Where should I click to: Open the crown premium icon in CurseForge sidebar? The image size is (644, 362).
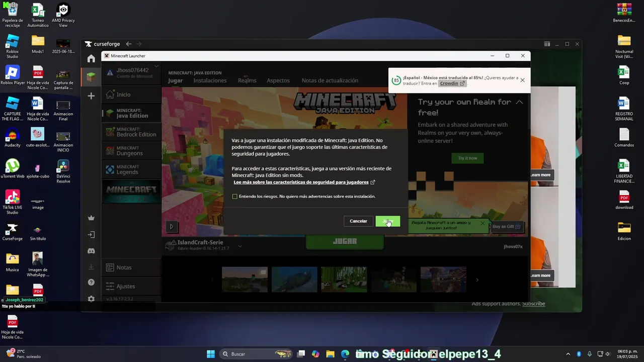tap(91, 218)
